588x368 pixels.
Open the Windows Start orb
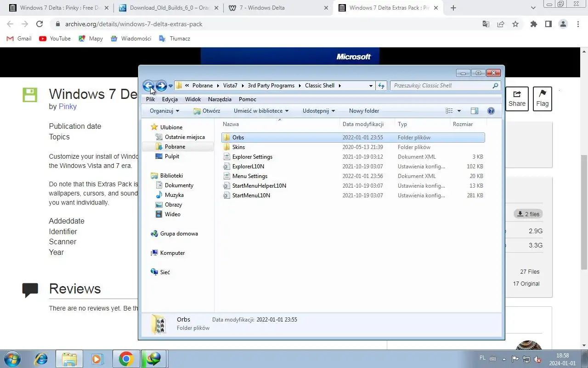11,359
